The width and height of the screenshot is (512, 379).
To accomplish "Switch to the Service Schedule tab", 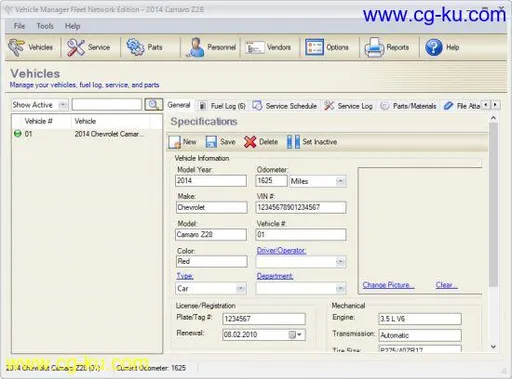I will tap(284, 106).
